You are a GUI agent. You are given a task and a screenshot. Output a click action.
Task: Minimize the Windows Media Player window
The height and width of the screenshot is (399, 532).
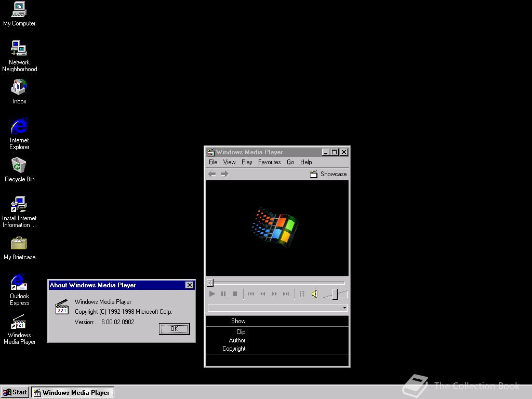(x=326, y=152)
